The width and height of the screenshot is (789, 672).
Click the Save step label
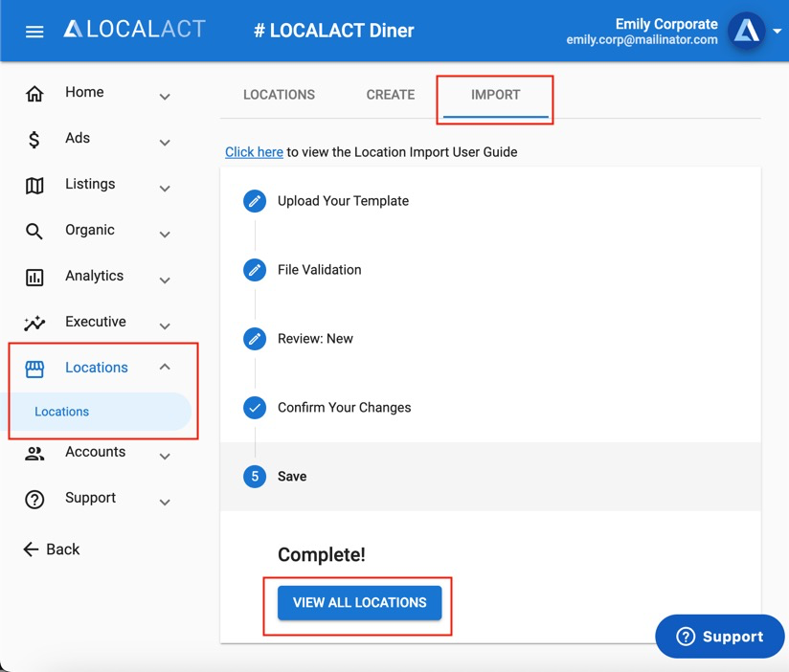[292, 477]
